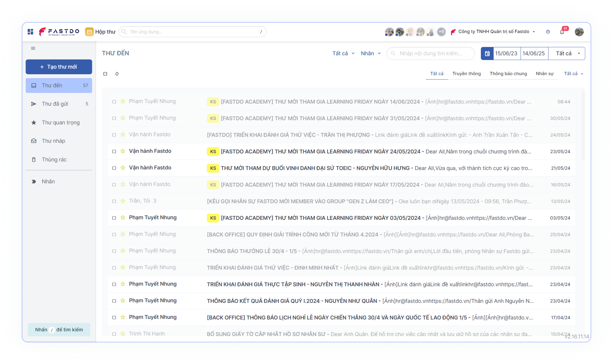
Task: Check the lịch nghỉ lễ 30/4 email
Action: click(114, 317)
